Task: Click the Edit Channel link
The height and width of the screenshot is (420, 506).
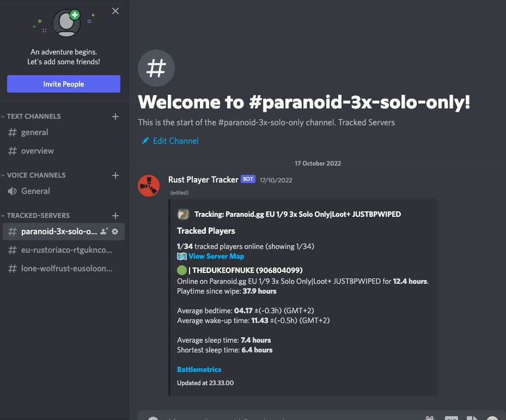Action: coord(175,141)
